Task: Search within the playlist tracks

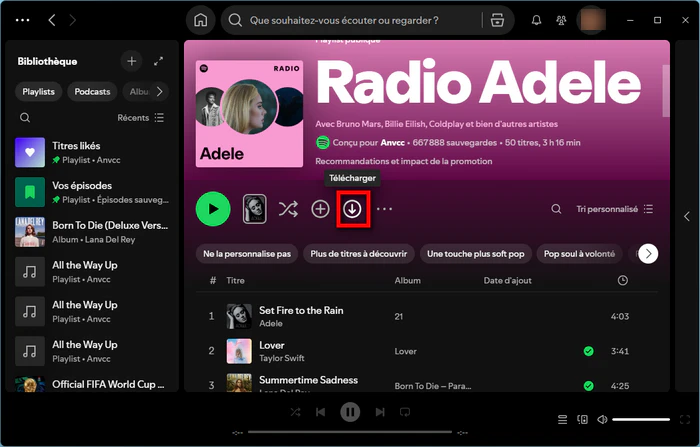Action: [556, 209]
